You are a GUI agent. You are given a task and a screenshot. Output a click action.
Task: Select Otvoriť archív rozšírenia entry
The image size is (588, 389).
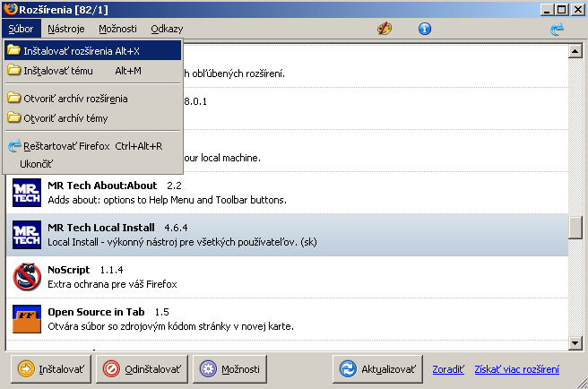click(x=92, y=99)
